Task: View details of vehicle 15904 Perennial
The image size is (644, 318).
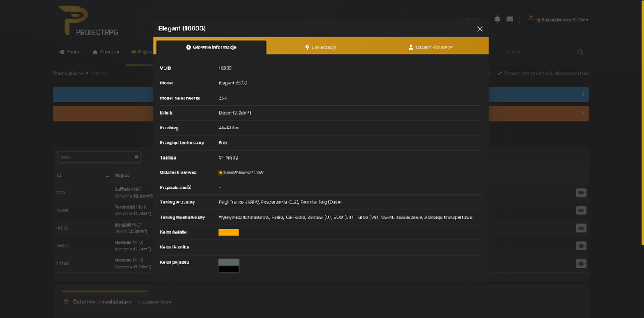Action: click(581, 210)
